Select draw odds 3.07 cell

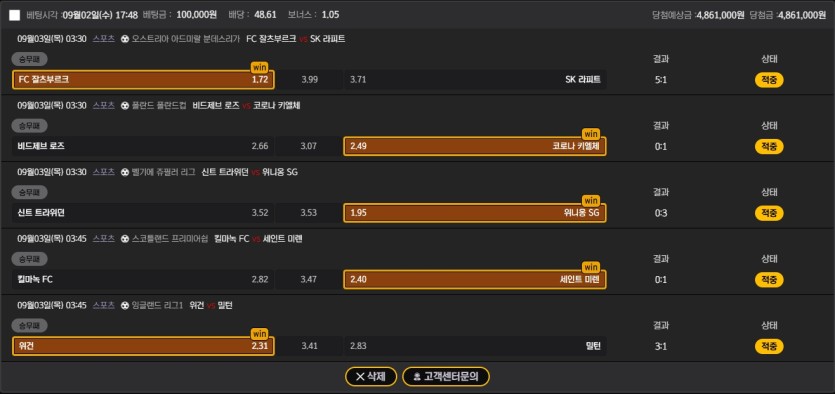click(309, 146)
